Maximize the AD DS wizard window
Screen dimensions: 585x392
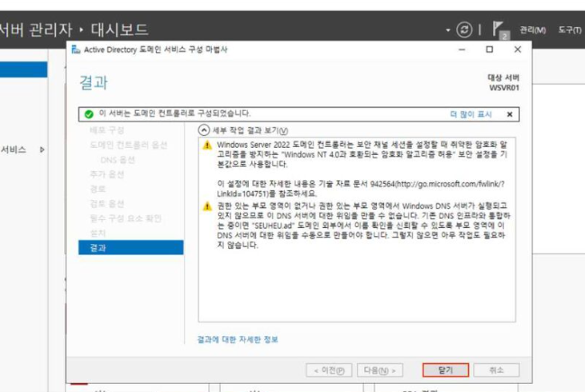tap(489, 50)
